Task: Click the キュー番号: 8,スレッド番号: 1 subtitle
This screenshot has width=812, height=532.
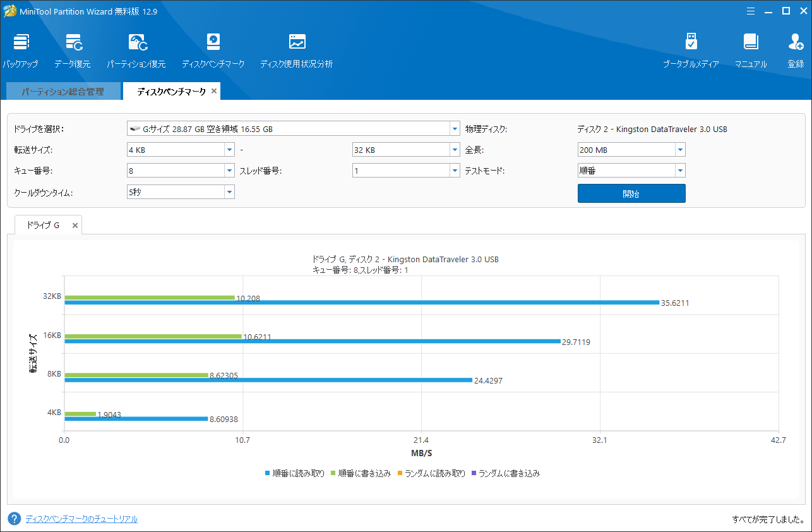Action: click(361, 270)
